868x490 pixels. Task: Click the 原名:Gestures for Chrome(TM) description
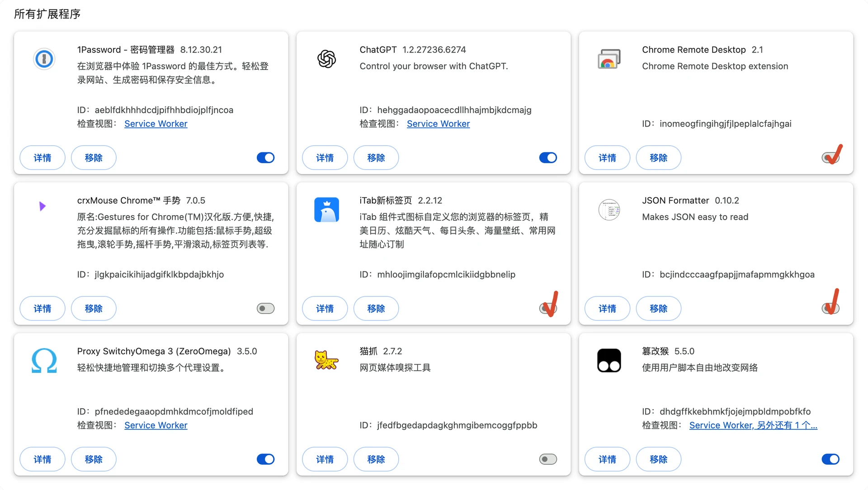point(175,231)
